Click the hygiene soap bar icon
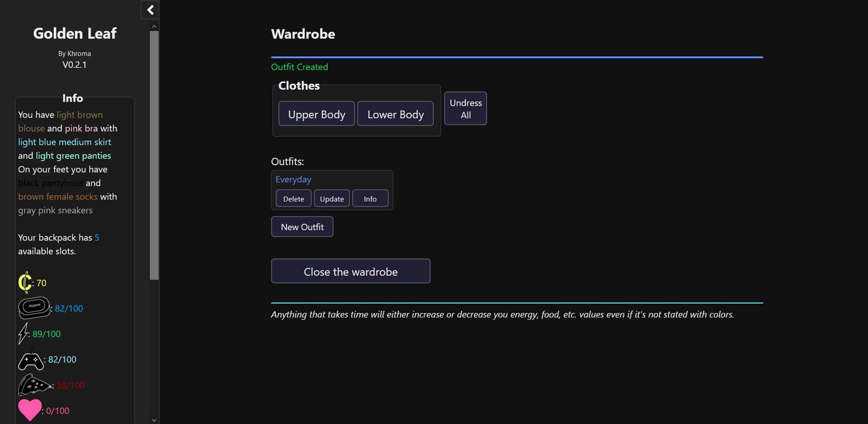Screen dimensions: 868x424 tap(34, 307)
